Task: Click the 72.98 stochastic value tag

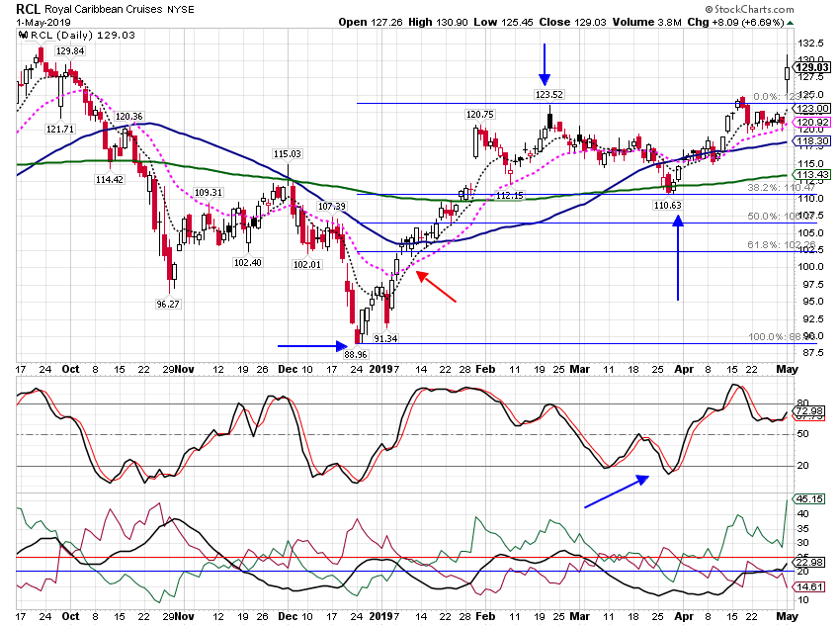Action: tap(810, 410)
